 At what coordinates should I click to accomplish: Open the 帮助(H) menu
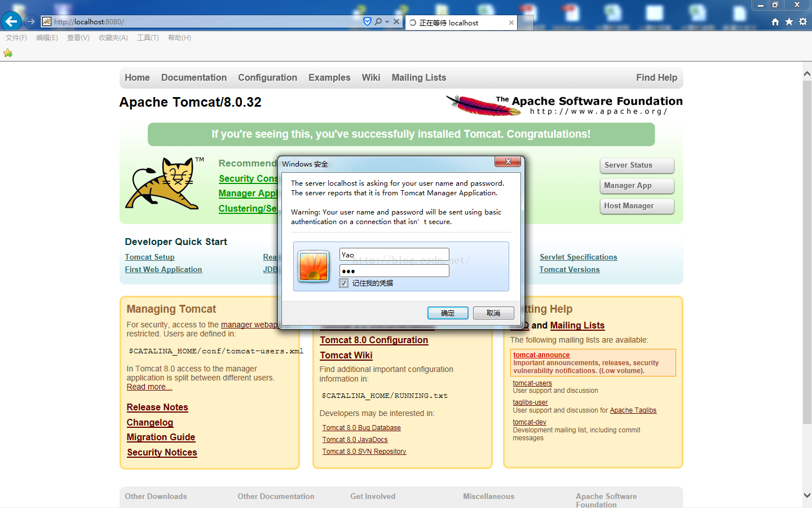[179, 38]
